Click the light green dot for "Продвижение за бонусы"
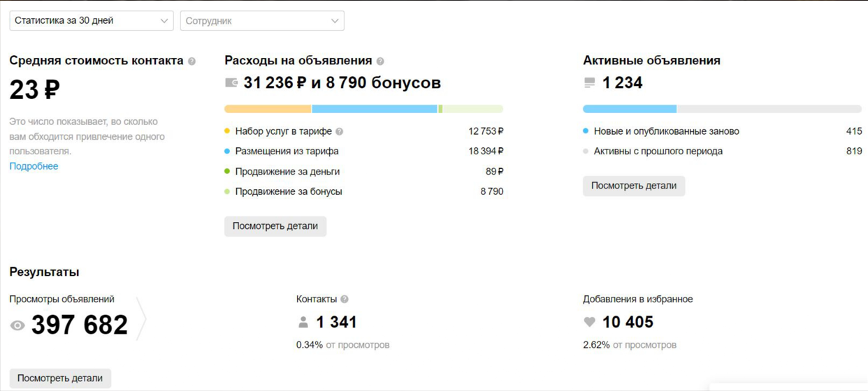 point(227,191)
